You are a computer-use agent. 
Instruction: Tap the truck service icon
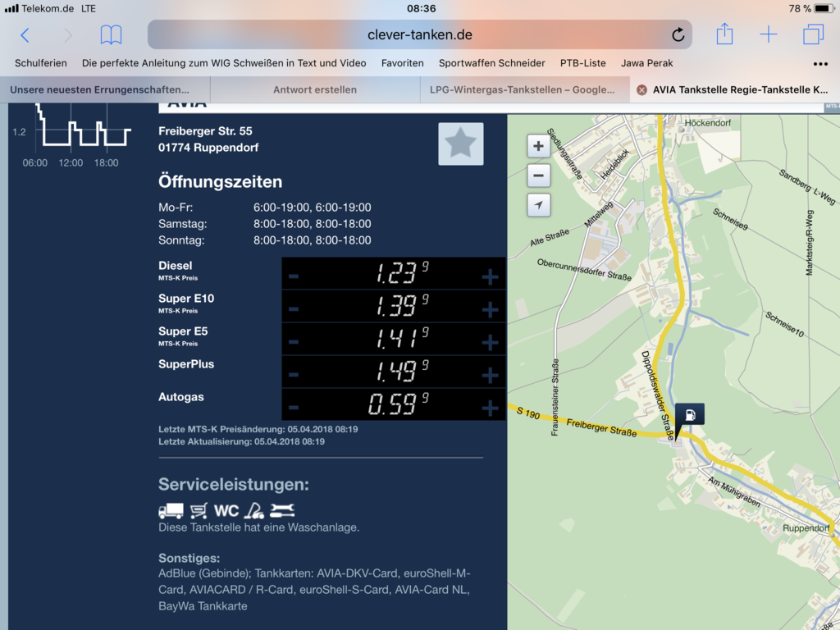click(171, 510)
